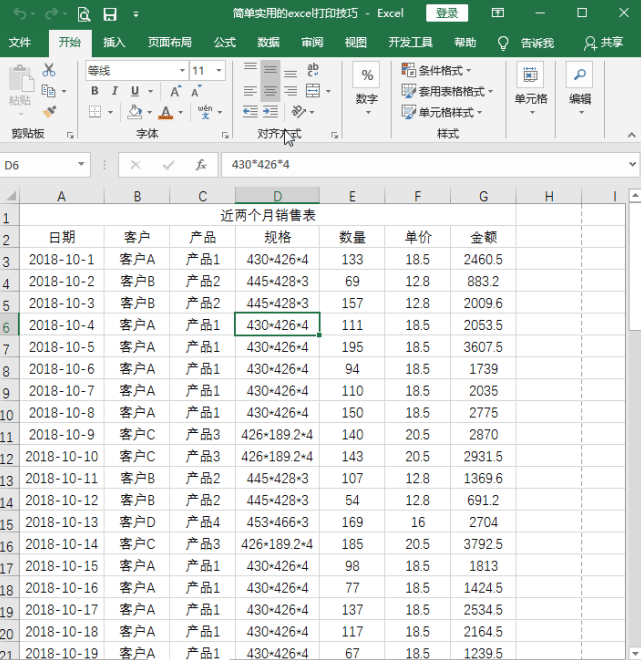This screenshot has width=641, height=660.
Task: Open the 数字 percent number format group
Action: pos(367,89)
